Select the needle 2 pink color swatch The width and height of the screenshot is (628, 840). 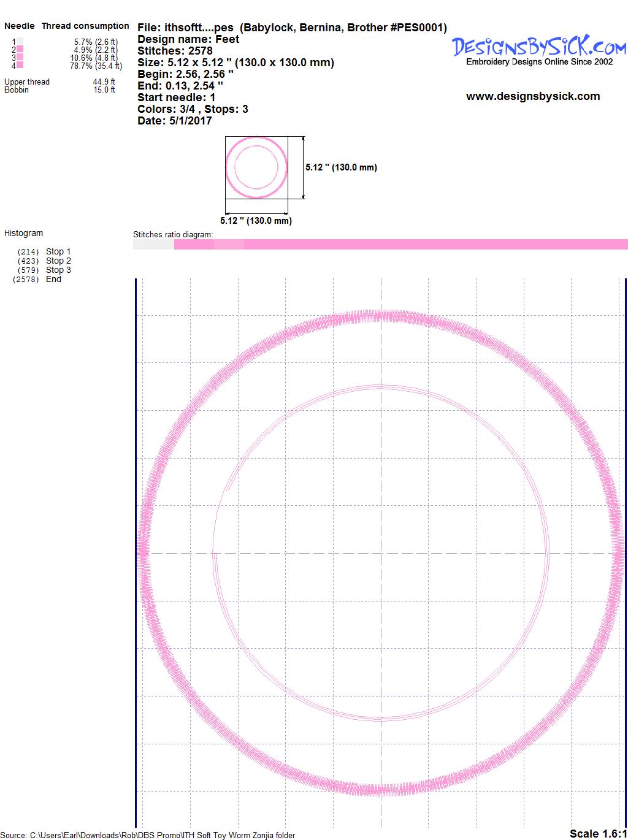pyautogui.click(x=20, y=49)
